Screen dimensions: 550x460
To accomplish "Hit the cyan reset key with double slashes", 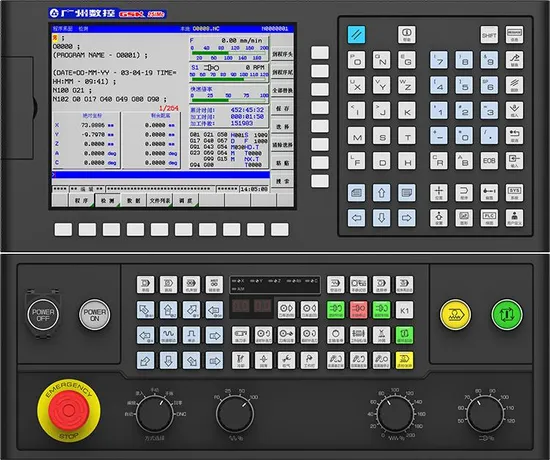I will pyautogui.click(x=356, y=35).
